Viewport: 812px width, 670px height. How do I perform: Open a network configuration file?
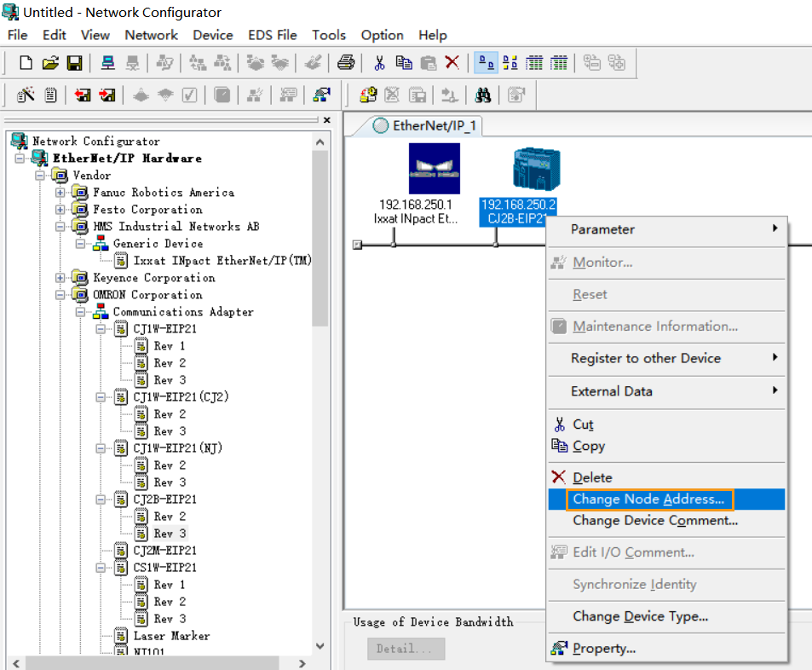51,62
